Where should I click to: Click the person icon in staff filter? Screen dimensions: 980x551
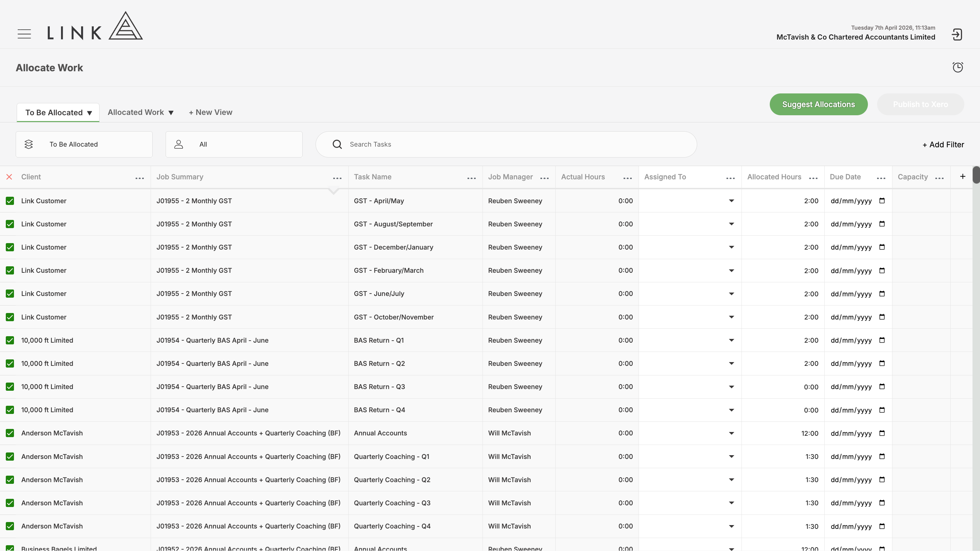(179, 144)
